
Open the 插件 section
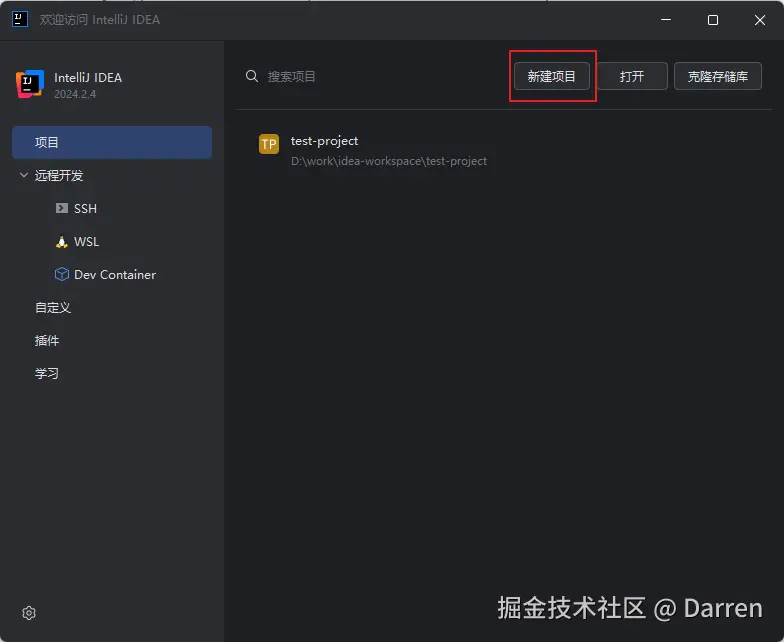click(x=47, y=340)
